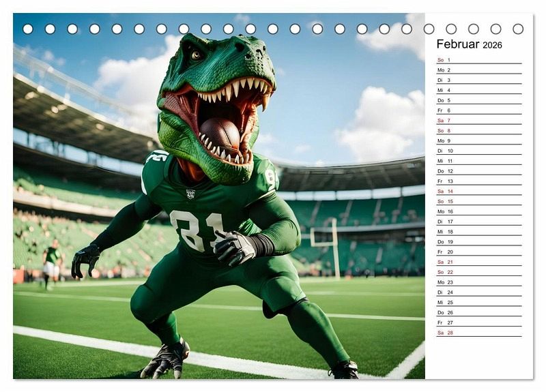This screenshot has height=392, width=546.
Task: Select calendar row 'Fr 13'
Action: click(479, 181)
